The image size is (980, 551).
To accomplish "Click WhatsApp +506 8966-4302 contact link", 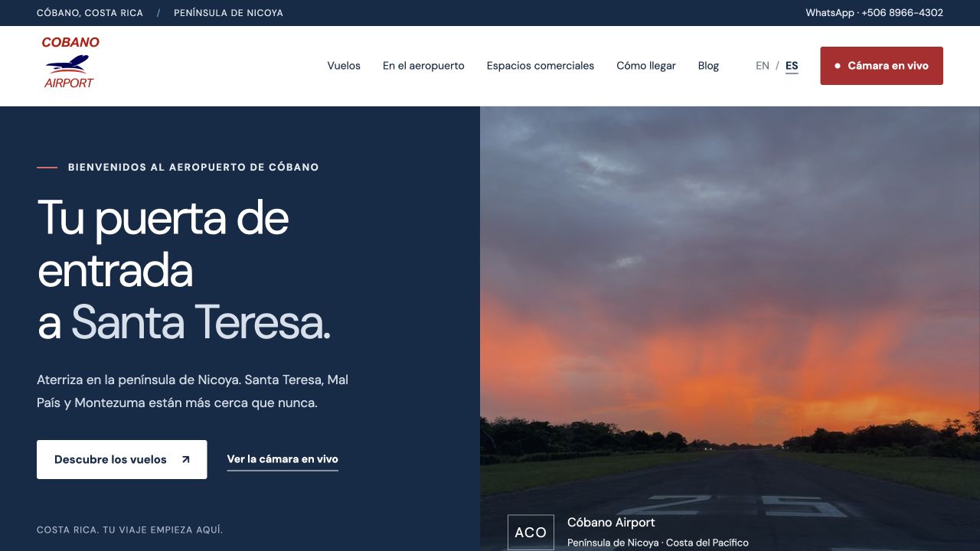I will coord(874,13).
